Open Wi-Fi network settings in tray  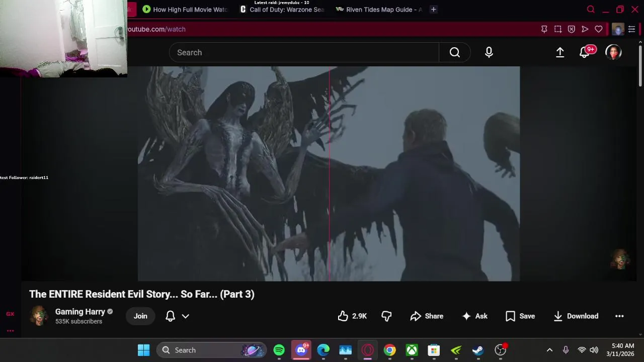coord(582,350)
